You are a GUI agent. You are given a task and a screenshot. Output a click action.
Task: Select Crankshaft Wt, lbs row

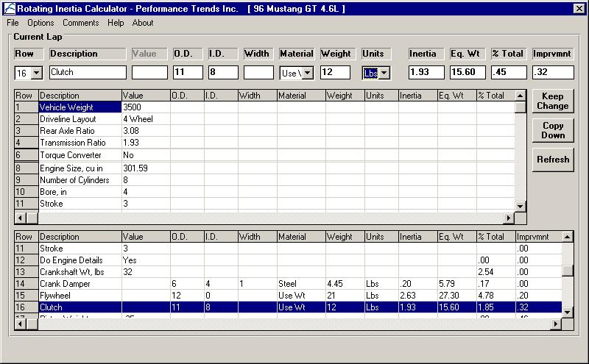pyautogui.click(x=288, y=271)
